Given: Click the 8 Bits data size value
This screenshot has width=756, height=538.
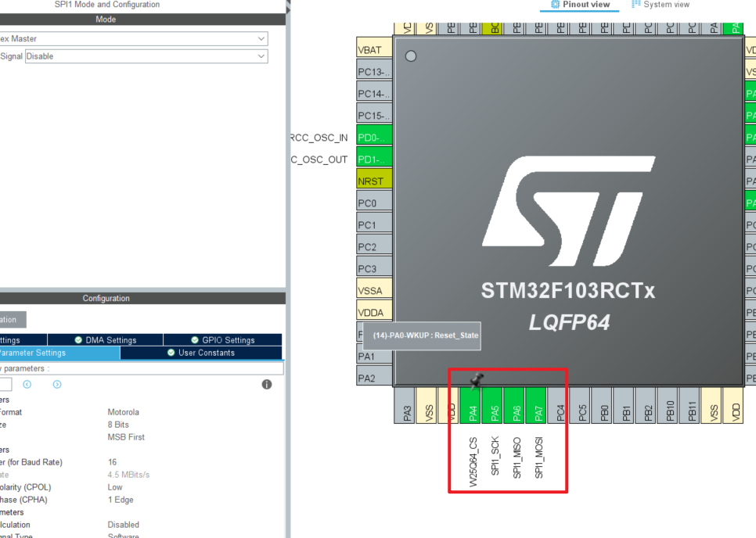Looking at the screenshot, I should [x=118, y=425].
